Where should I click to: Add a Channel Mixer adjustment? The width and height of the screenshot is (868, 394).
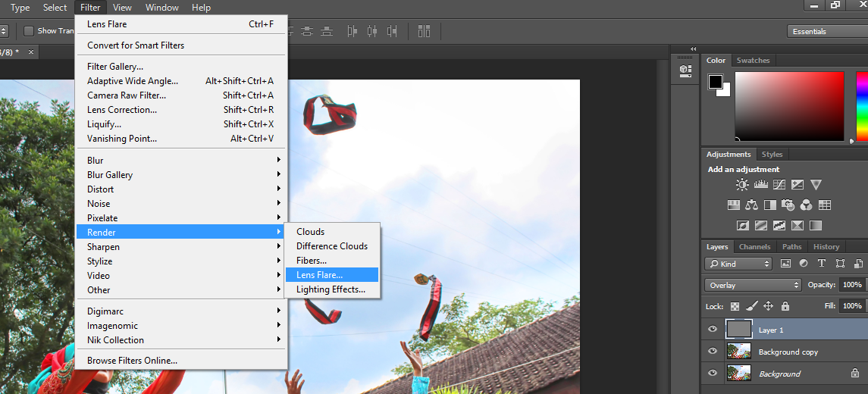(806, 205)
